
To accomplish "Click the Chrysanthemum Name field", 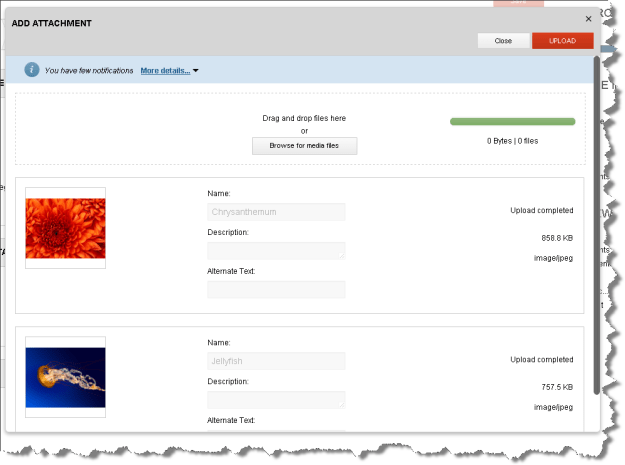I will (276, 212).
